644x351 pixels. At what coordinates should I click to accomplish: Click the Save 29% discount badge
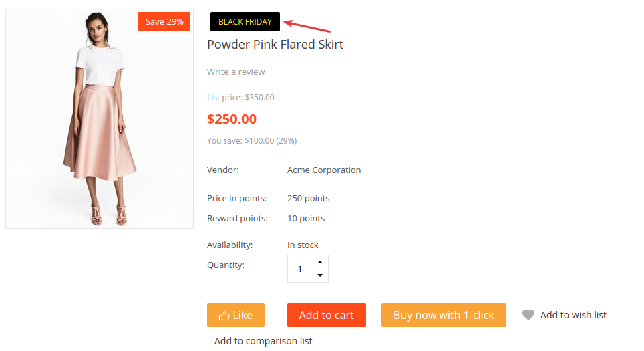[x=164, y=21]
